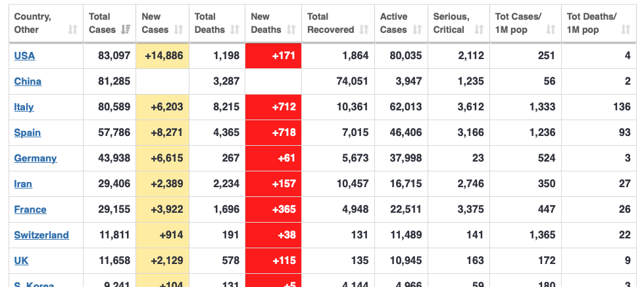Screen dimensions: 644x287
Task: Select Italy deaths per million value 136
Action: (622, 106)
